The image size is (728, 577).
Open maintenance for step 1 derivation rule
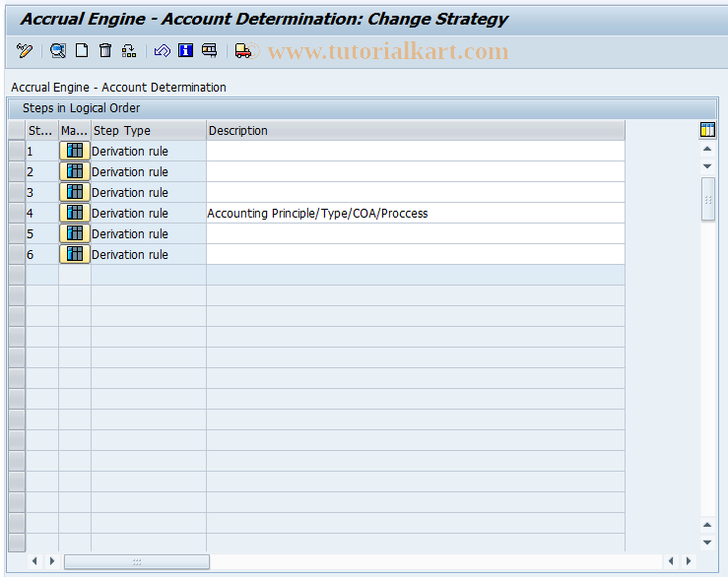click(x=75, y=151)
